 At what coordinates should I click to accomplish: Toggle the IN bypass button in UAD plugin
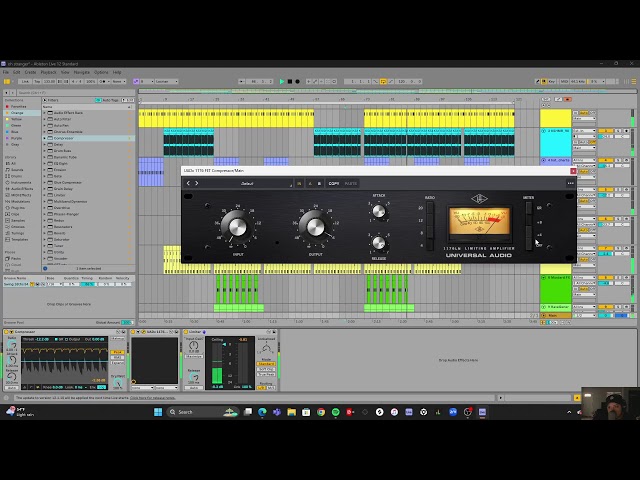pyautogui.click(x=299, y=184)
